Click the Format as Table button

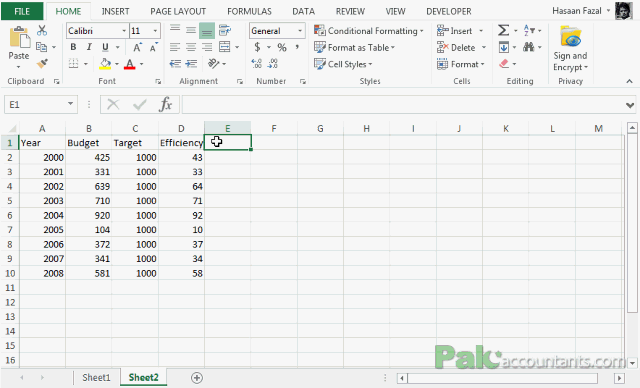pyautogui.click(x=354, y=48)
